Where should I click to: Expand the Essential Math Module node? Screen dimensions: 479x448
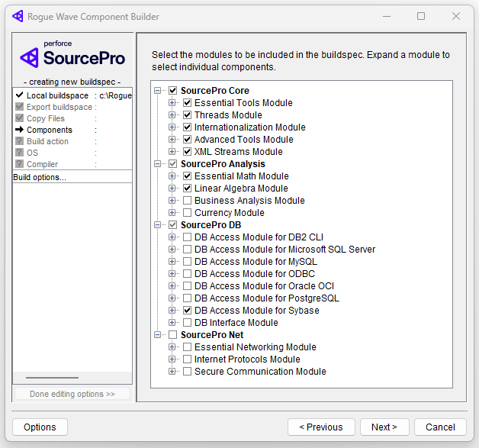[x=172, y=176]
